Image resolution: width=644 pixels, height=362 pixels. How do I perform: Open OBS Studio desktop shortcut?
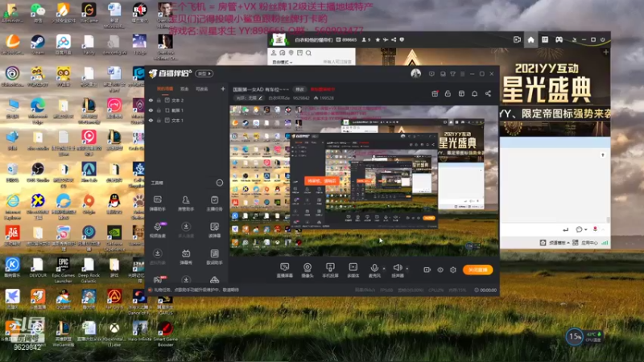[x=38, y=172]
